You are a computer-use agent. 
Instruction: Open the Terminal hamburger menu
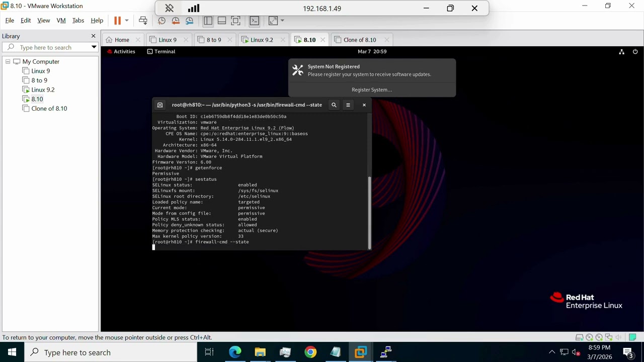point(348,105)
